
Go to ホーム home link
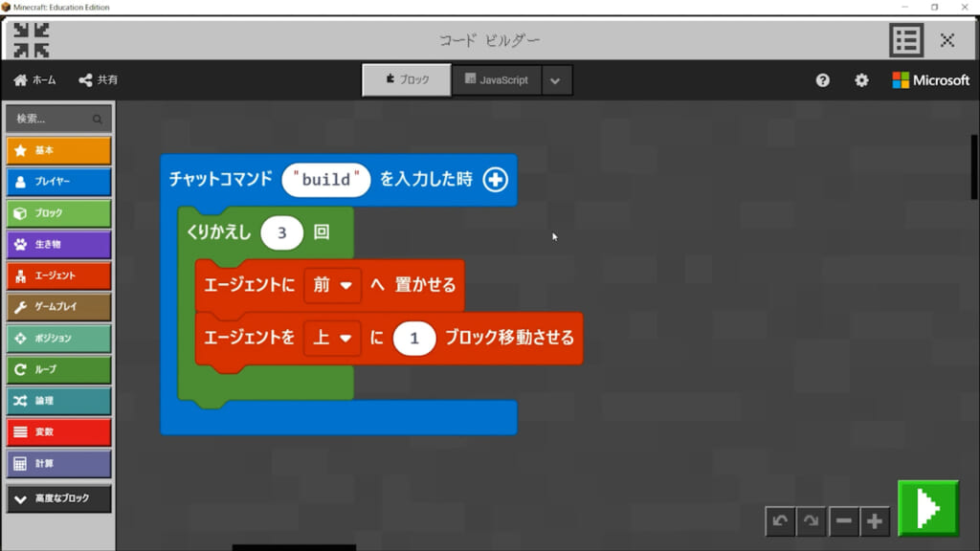(x=35, y=80)
